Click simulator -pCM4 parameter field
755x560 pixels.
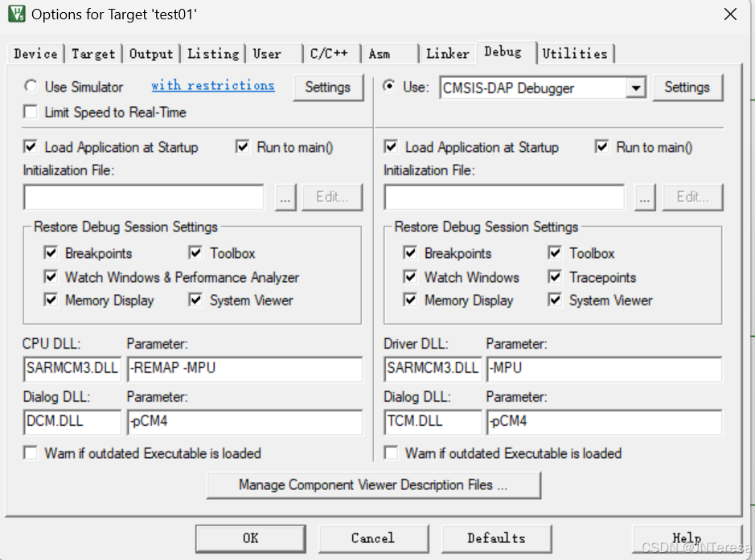[244, 422]
